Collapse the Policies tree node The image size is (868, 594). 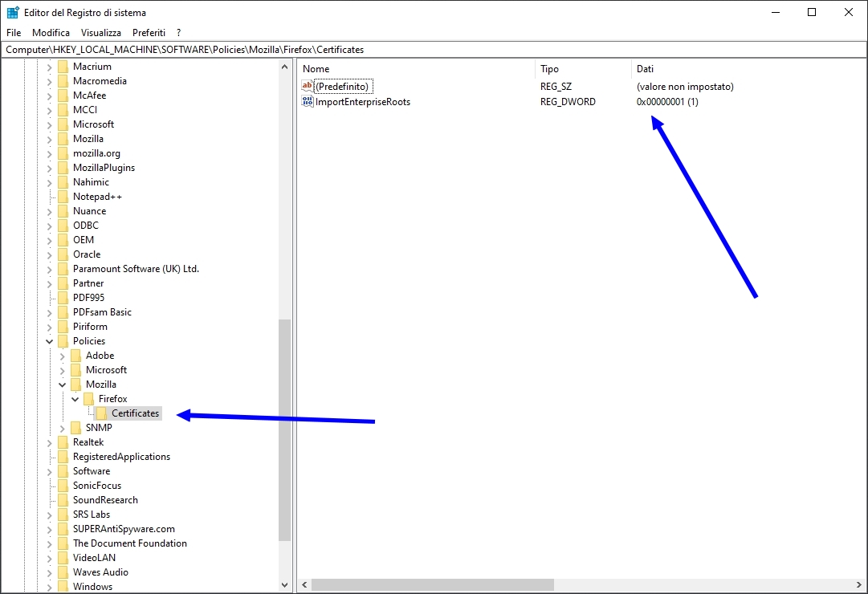(49, 341)
